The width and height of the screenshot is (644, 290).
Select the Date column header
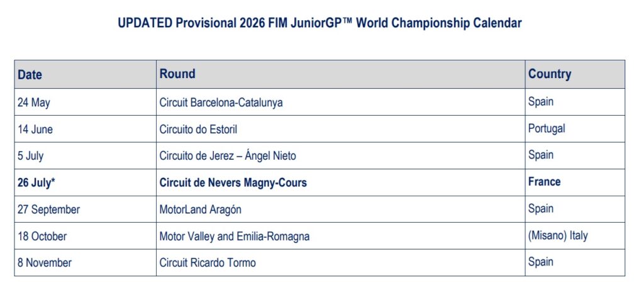coord(30,74)
